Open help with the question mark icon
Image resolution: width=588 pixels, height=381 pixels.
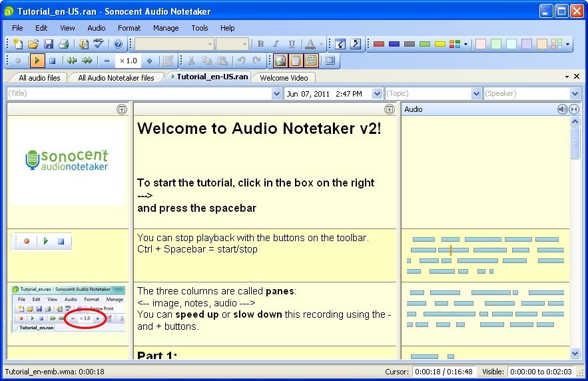pos(118,44)
